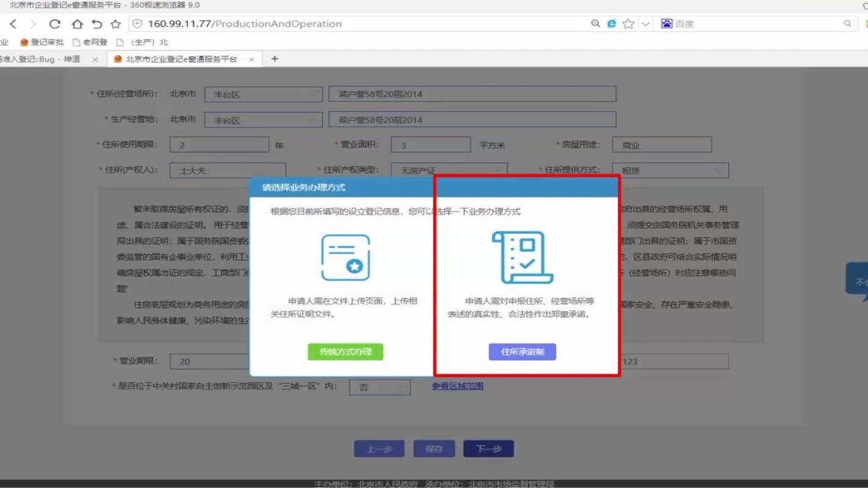
Task: Focus the Baidu search input box
Action: pos(757,24)
